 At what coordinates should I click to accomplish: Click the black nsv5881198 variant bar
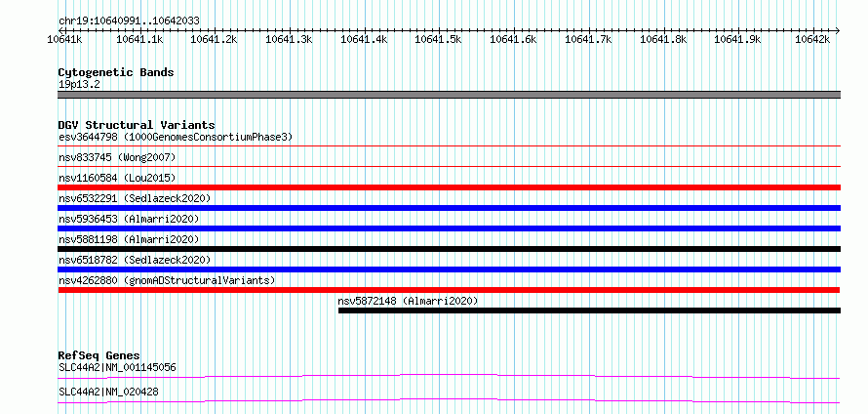click(x=450, y=249)
